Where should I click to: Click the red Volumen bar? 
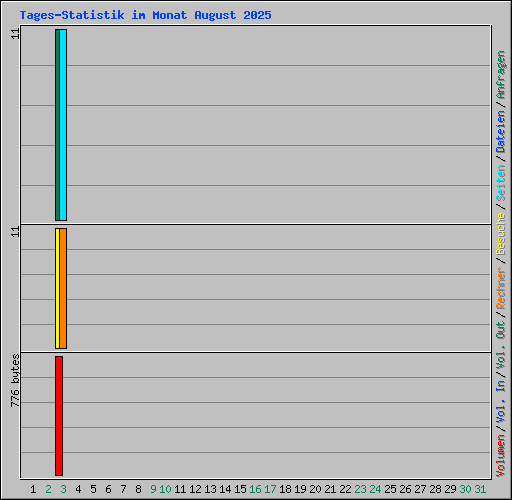pos(59,416)
